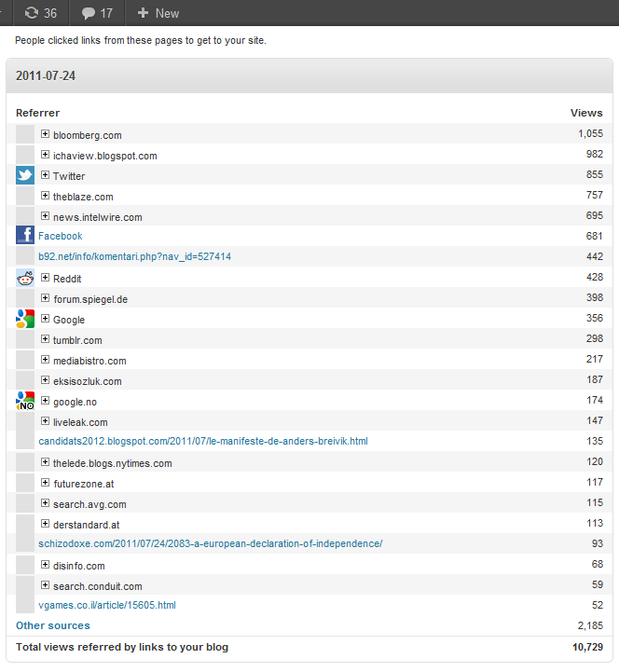
Task: Expand the ichaview.blogspot.com referrer details
Action: click(45, 155)
